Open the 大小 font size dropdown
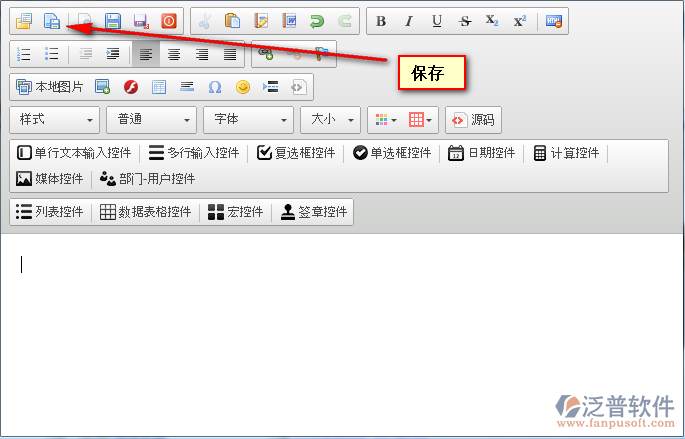The width and height of the screenshot is (685, 439). point(331,120)
